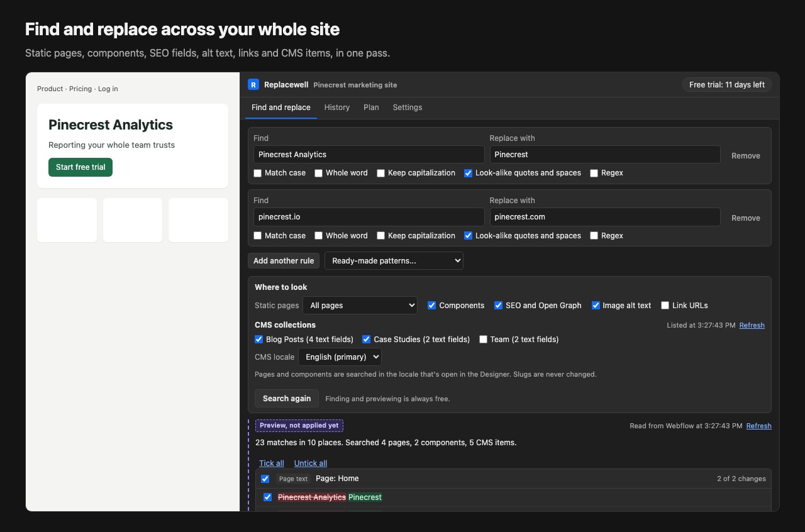Image resolution: width=805 pixels, height=532 pixels.
Task: Click the Find field containing Pinecrest Analytics
Action: point(369,155)
